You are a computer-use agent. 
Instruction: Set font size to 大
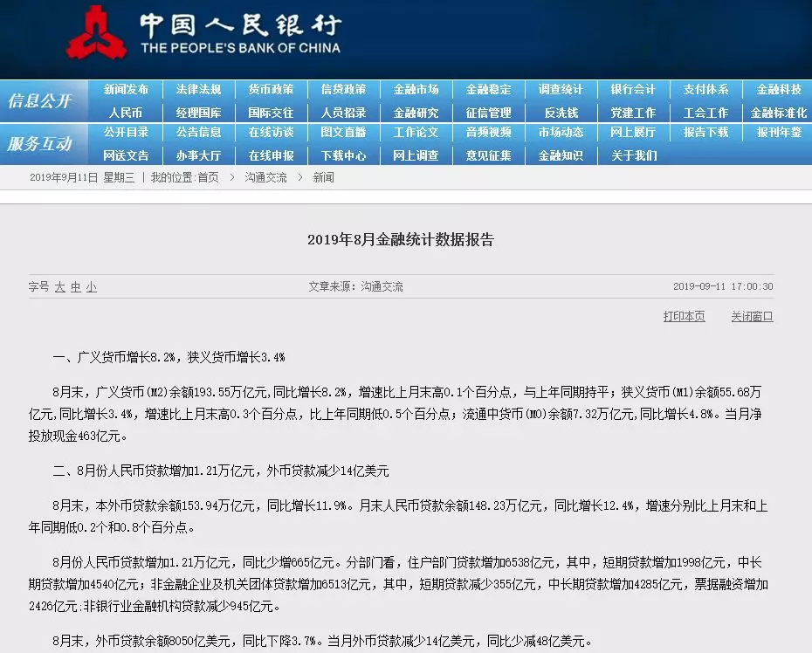tap(60, 287)
